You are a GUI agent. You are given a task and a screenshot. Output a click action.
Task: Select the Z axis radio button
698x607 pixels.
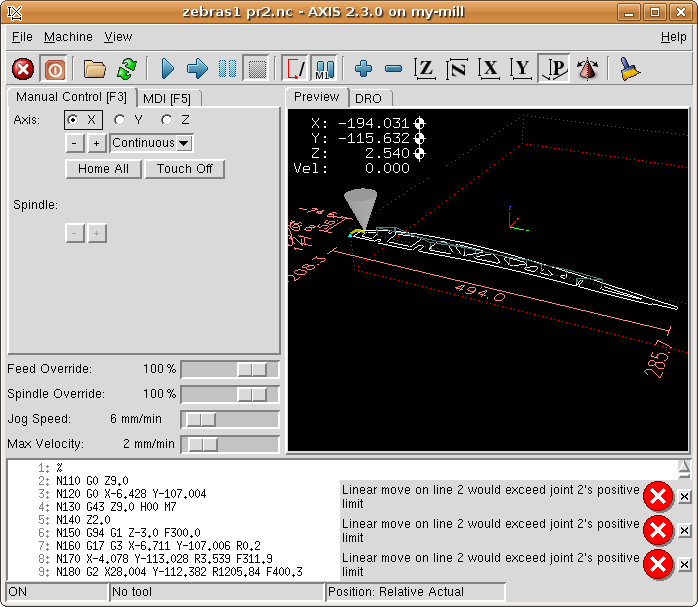(167, 120)
